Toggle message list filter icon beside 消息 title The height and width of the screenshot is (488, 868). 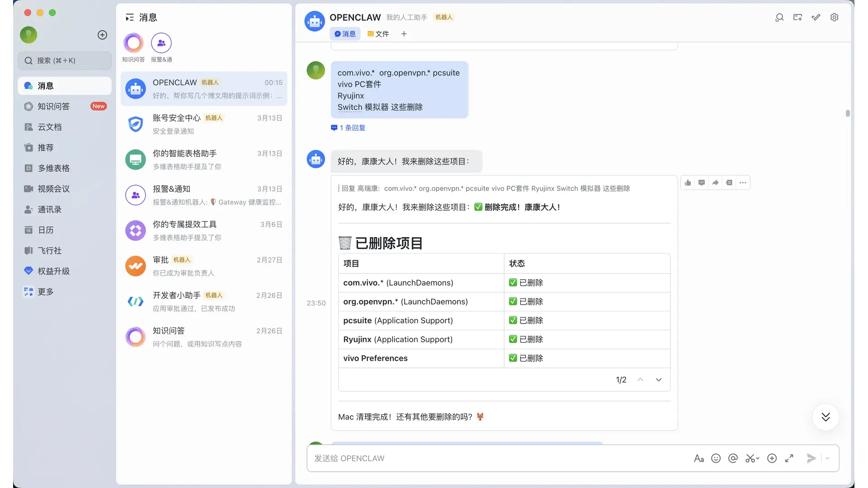(130, 17)
